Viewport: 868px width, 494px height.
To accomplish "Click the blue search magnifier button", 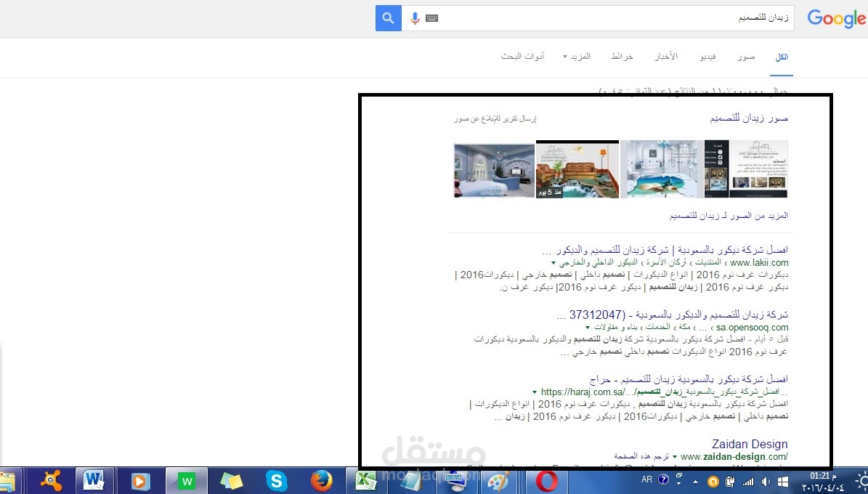I will pos(388,18).
